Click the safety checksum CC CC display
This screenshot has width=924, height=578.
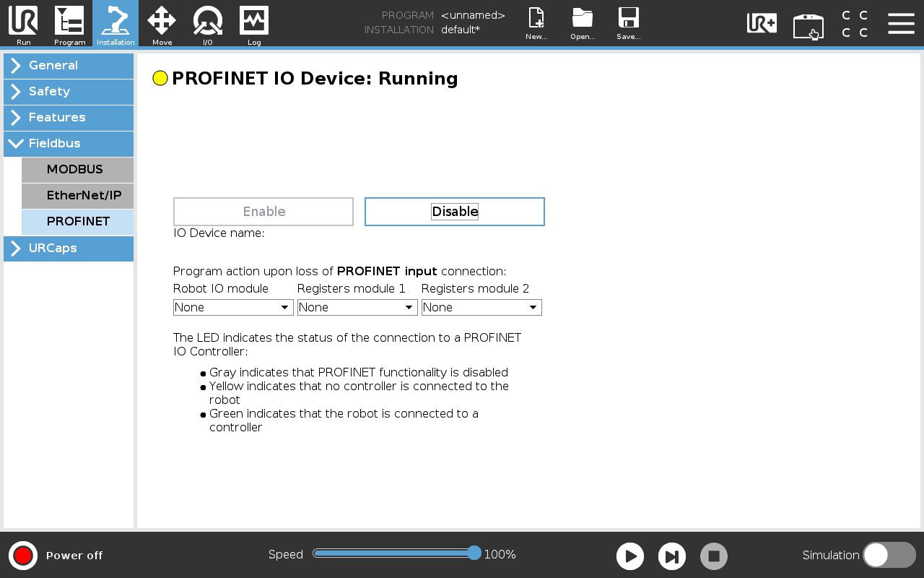tap(855, 24)
